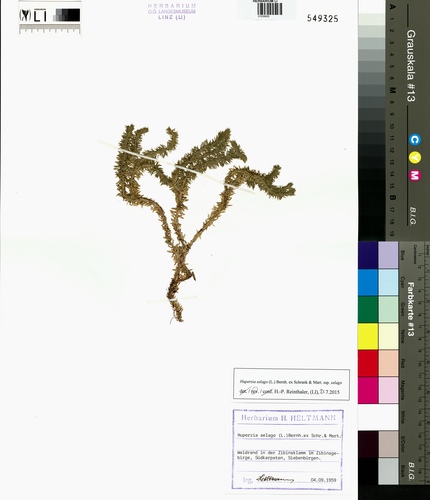Click the specimen number 549325
This screenshot has width=430, height=500.
(322, 19)
